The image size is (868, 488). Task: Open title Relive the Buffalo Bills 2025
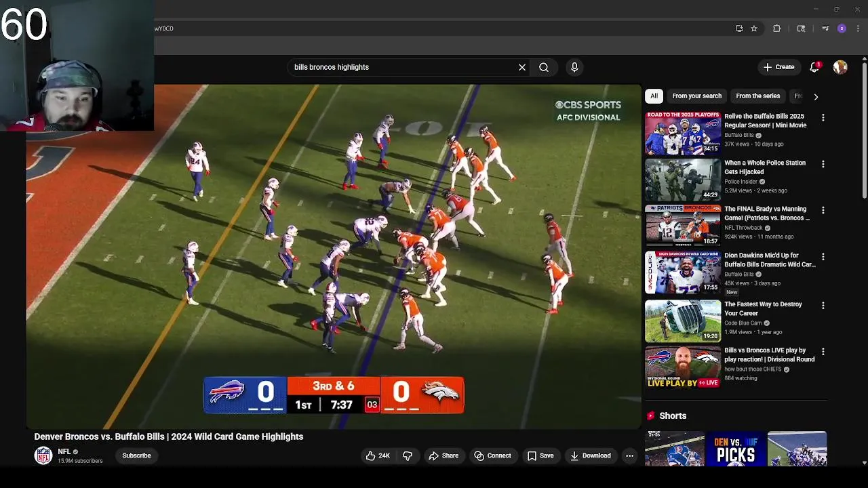pos(765,121)
